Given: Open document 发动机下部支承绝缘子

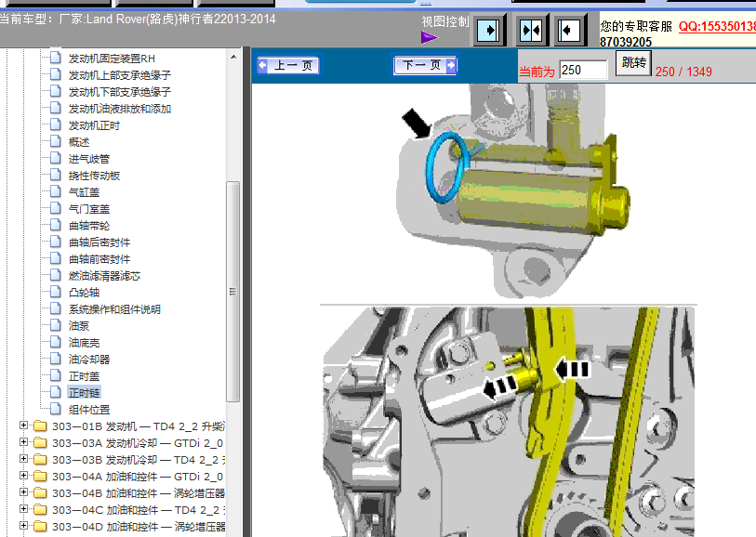Looking at the screenshot, I should (120, 92).
